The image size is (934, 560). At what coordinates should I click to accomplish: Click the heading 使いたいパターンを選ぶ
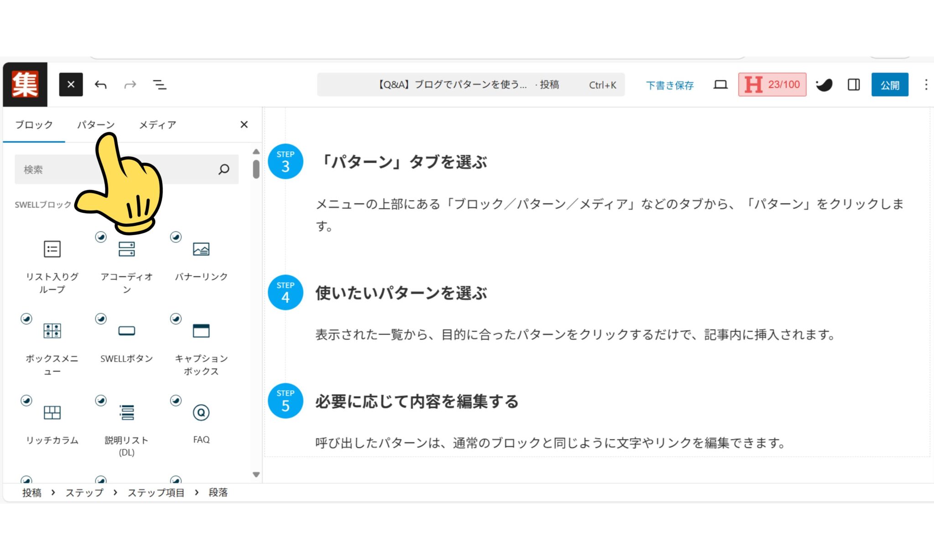point(401,293)
